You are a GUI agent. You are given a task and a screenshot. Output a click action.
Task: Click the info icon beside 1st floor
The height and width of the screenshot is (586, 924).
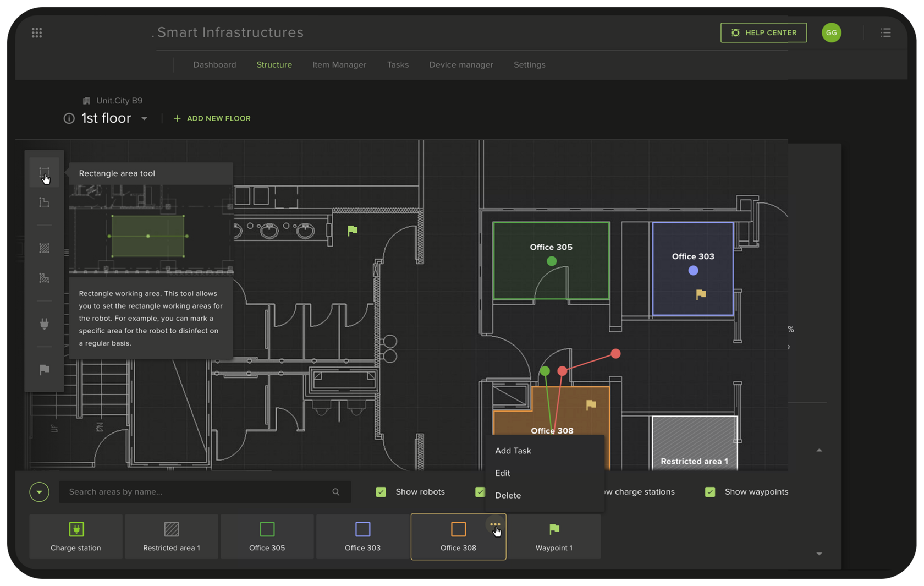tap(69, 118)
